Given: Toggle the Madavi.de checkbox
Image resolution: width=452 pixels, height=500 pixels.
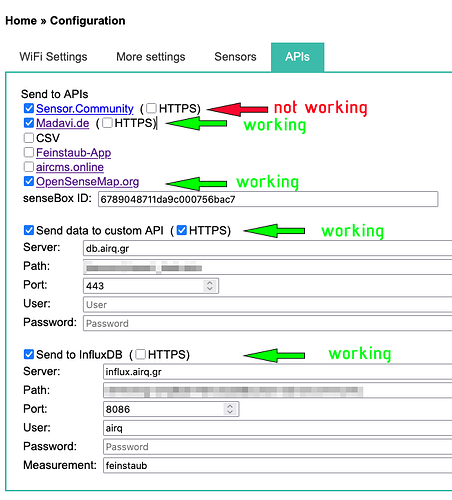Looking at the screenshot, I should [x=29, y=123].
